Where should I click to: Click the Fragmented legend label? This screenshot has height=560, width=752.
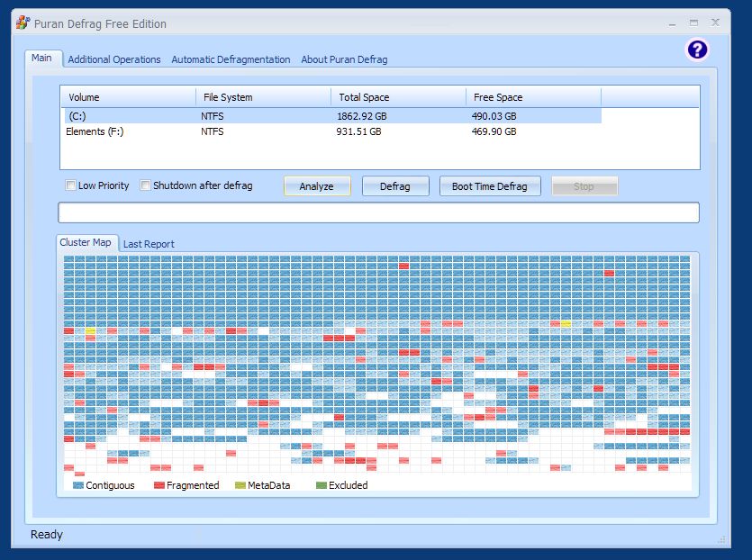click(x=193, y=485)
